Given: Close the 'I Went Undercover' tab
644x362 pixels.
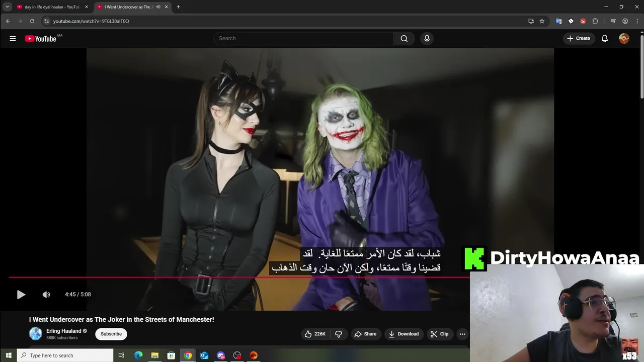Looking at the screenshot, I should [166, 7].
